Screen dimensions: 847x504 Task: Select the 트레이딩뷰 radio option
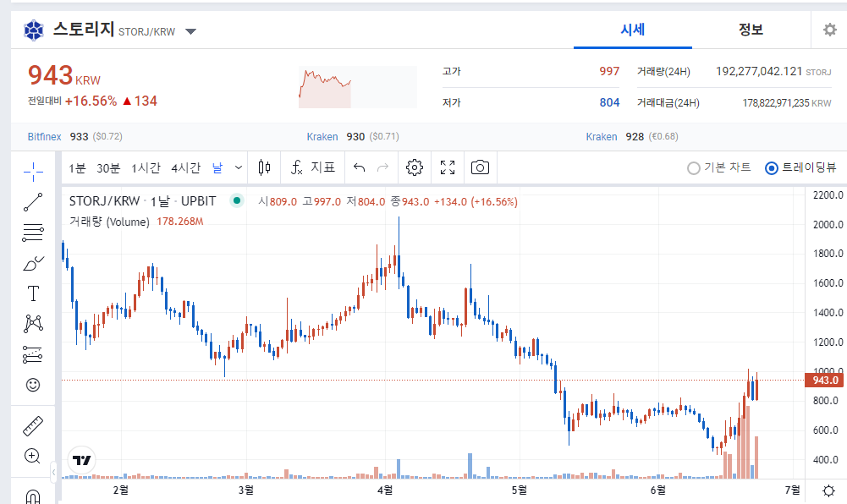pos(800,167)
